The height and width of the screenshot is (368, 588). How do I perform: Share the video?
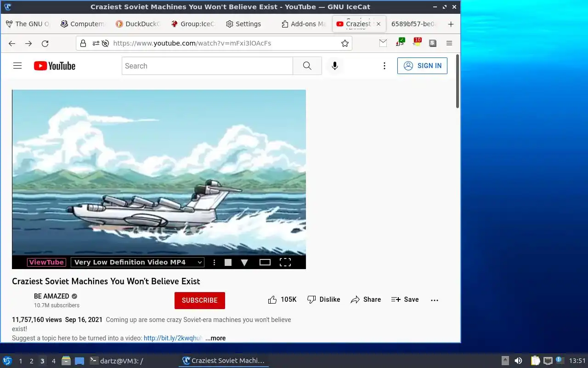(366, 299)
